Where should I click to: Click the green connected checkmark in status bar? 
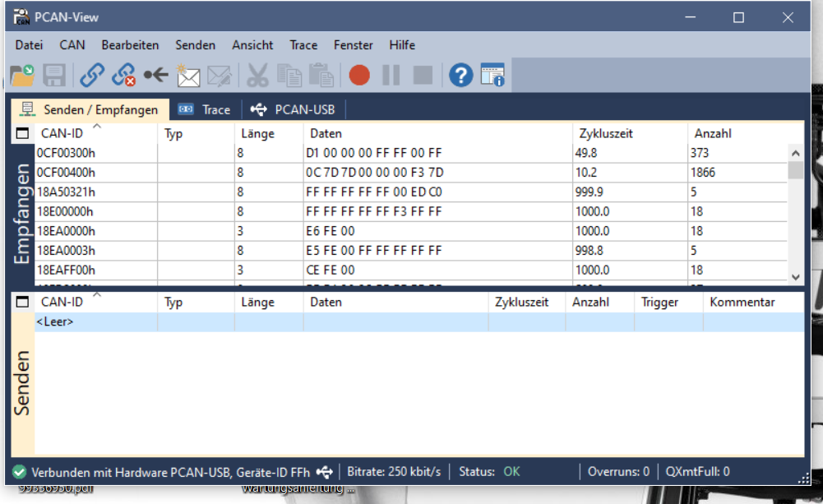[20, 472]
